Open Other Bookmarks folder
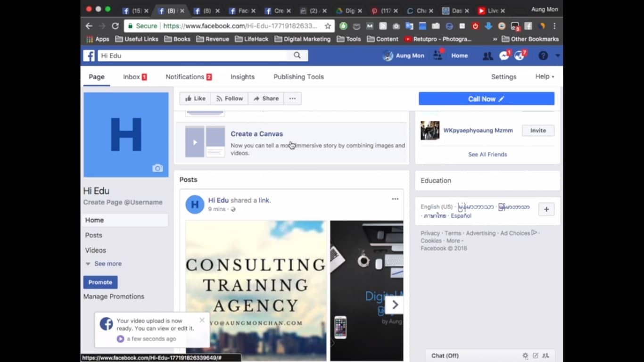 [530, 39]
